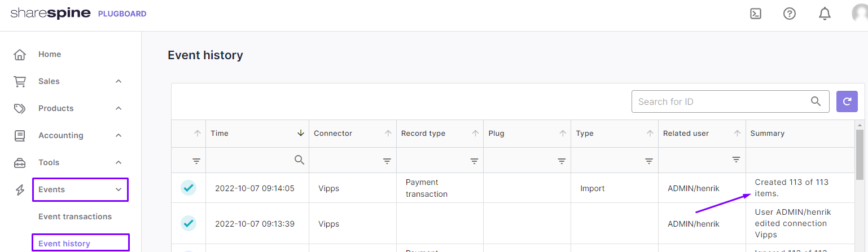The image size is (868, 252).
Task: Collapse the Events menu
Action: 119,189
